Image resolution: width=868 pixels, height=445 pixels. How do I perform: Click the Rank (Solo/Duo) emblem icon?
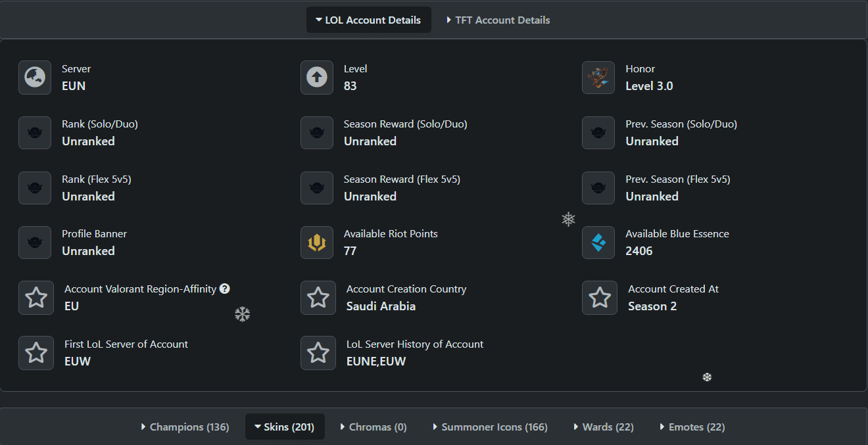tap(35, 133)
